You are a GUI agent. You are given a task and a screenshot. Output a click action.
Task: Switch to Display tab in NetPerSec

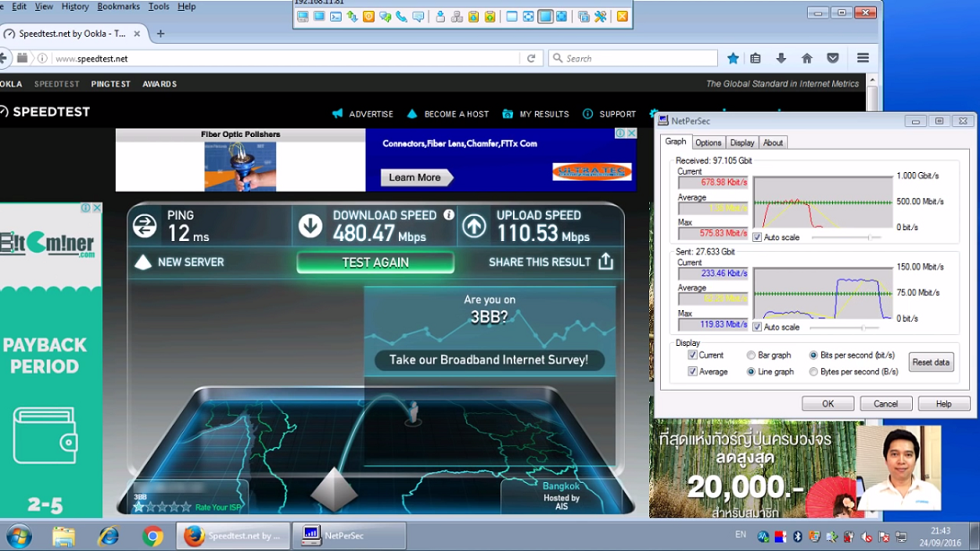click(x=742, y=142)
